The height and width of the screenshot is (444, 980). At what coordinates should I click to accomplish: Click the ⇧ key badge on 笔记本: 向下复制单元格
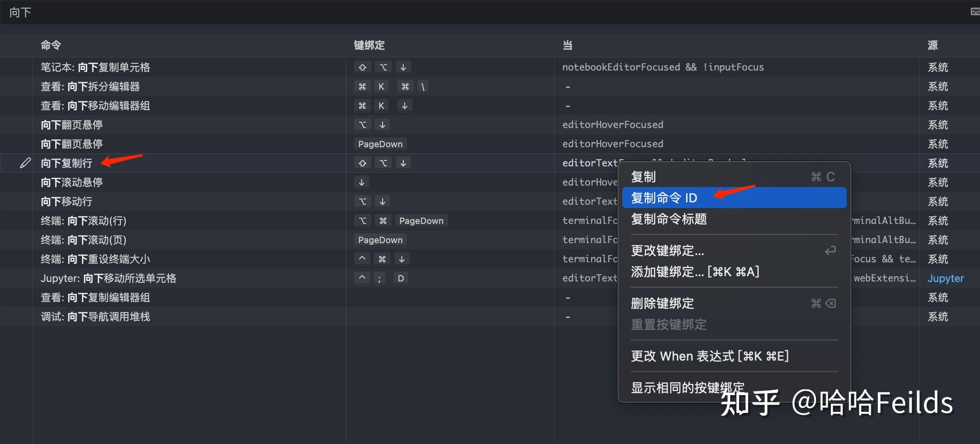tap(362, 67)
